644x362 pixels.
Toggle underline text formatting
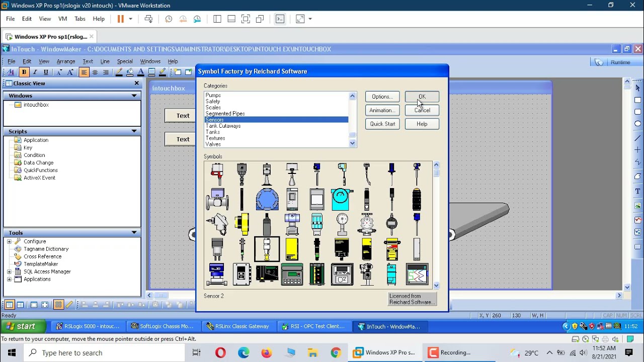click(46, 72)
